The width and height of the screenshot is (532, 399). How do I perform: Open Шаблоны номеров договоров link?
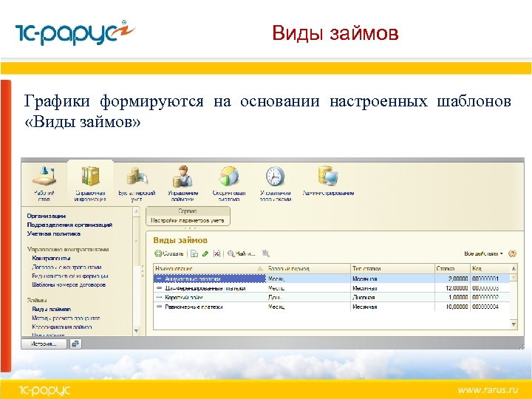[69, 284]
